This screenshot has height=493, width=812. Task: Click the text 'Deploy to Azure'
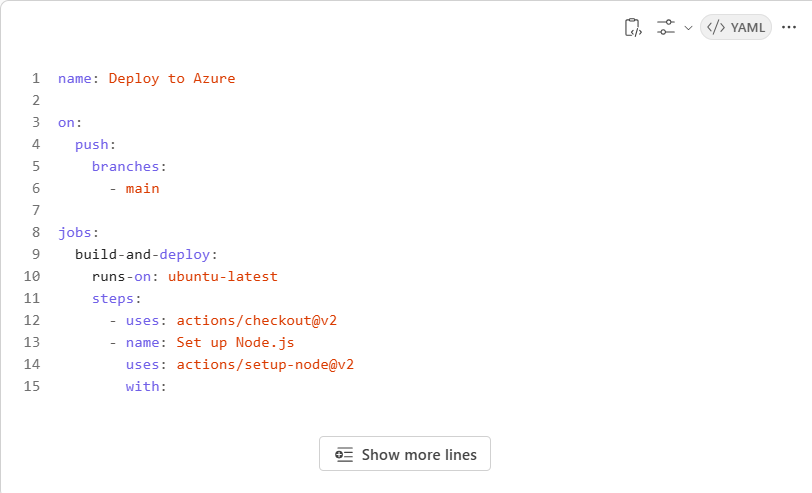click(x=172, y=78)
